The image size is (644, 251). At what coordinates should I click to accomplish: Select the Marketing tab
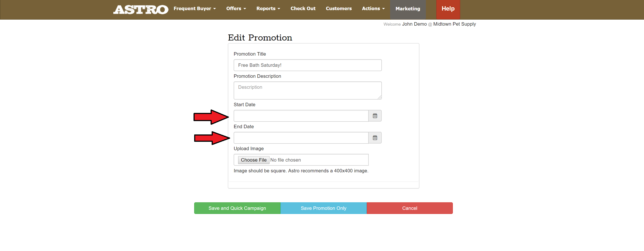(x=408, y=9)
